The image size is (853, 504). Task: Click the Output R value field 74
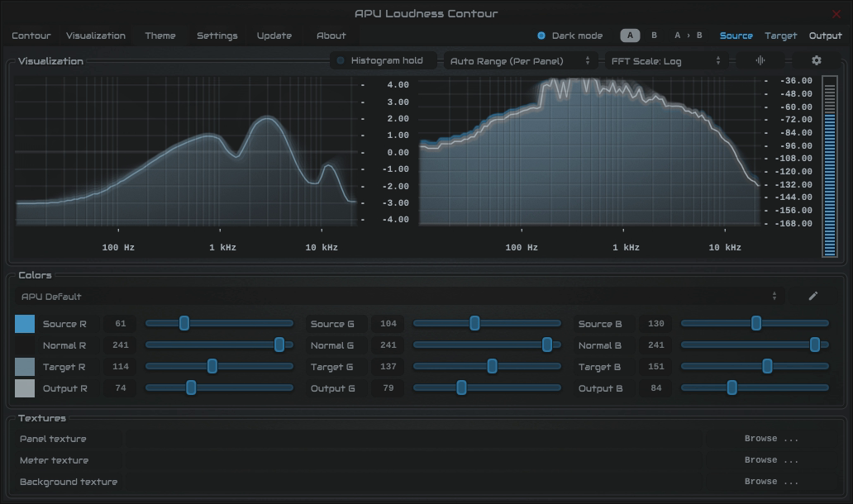point(120,388)
